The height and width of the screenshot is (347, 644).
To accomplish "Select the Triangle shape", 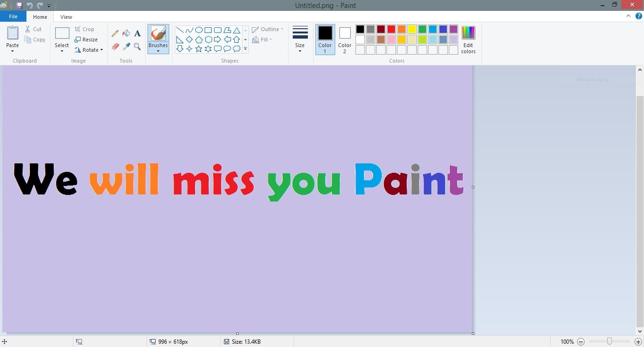I will pos(237,30).
